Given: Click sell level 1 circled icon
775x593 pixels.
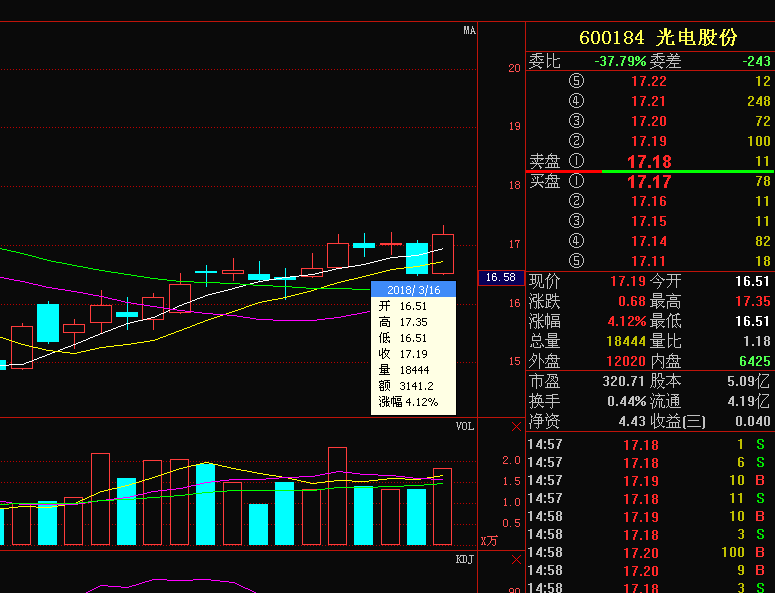Looking at the screenshot, I should (575, 161).
